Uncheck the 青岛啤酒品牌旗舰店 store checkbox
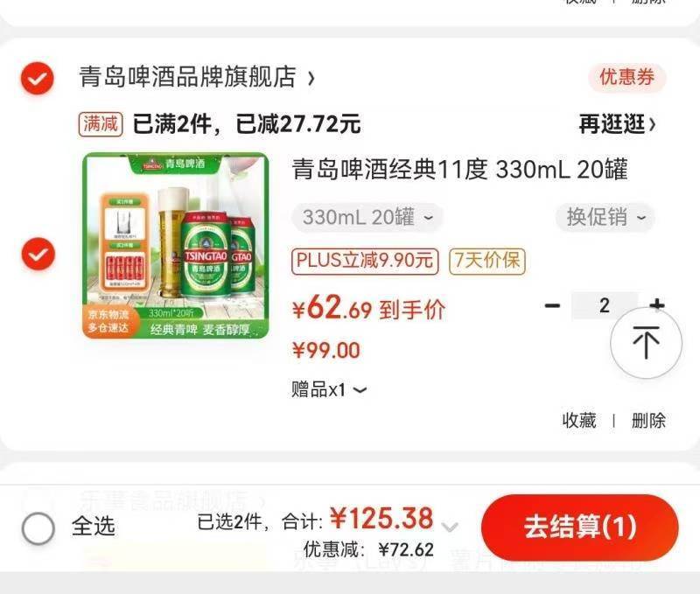Screen dimensions: 700x594 (38, 78)
